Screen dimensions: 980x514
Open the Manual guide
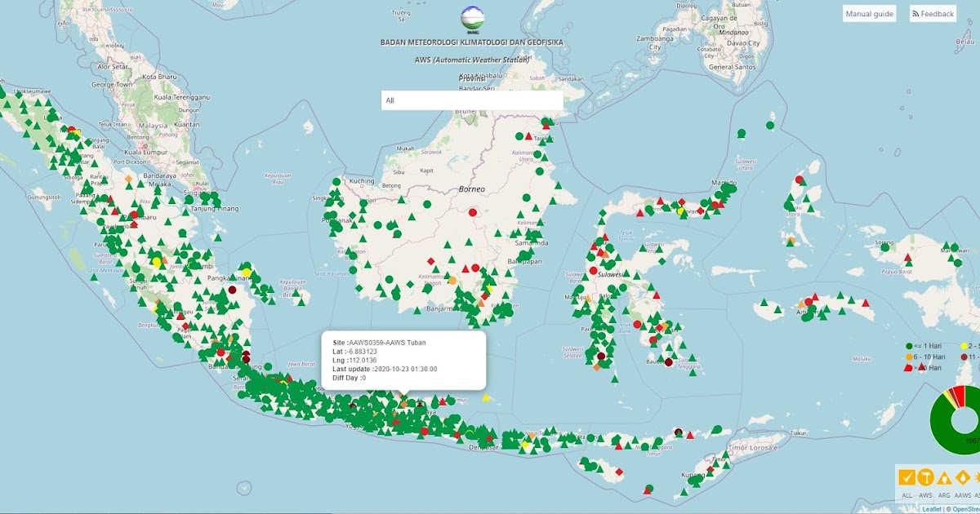(868, 13)
